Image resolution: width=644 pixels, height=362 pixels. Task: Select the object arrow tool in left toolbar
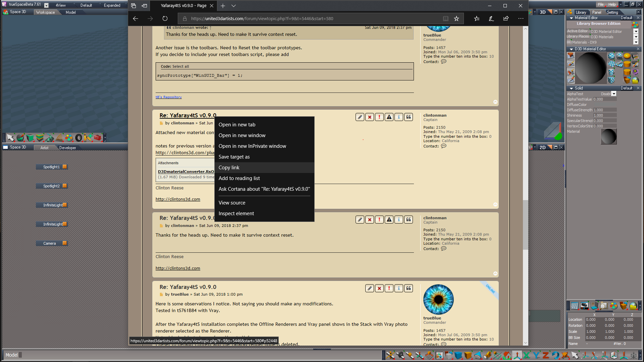(x=10, y=137)
